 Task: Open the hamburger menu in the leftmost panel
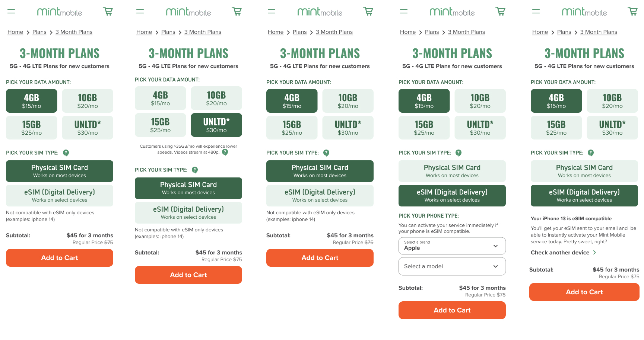click(11, 12)
